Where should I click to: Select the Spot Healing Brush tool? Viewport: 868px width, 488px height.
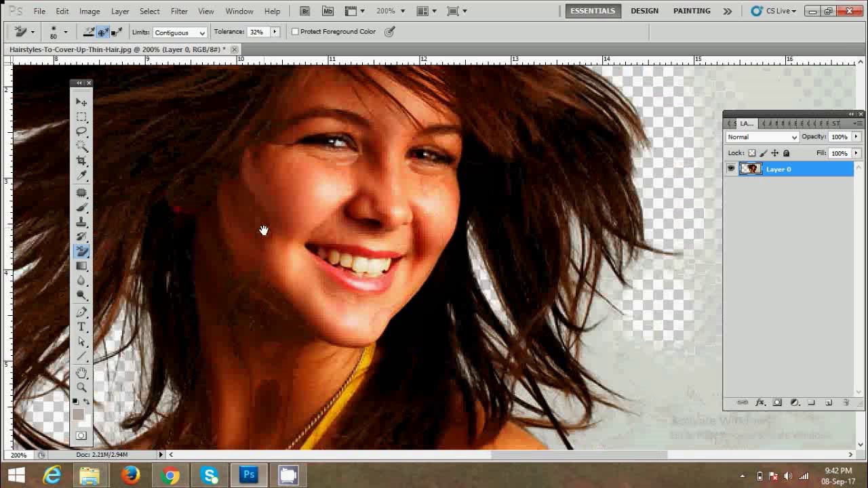pyautogui.click(x=81, y=192)
